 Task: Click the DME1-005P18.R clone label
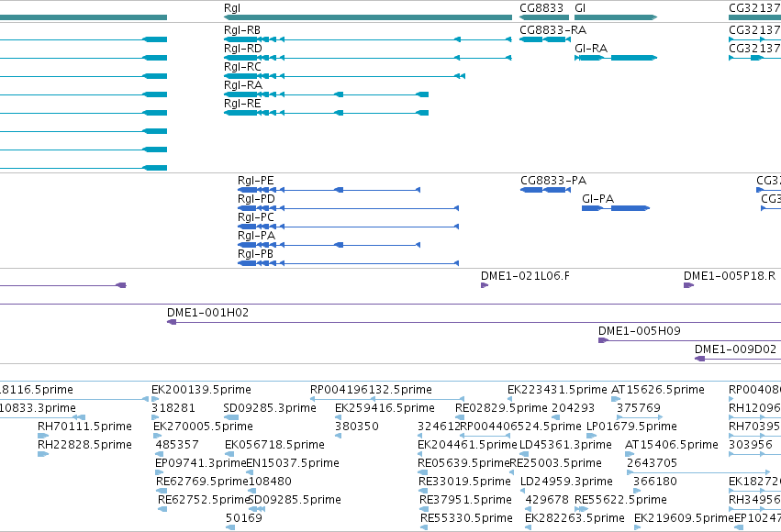click(x=730, y=276)
